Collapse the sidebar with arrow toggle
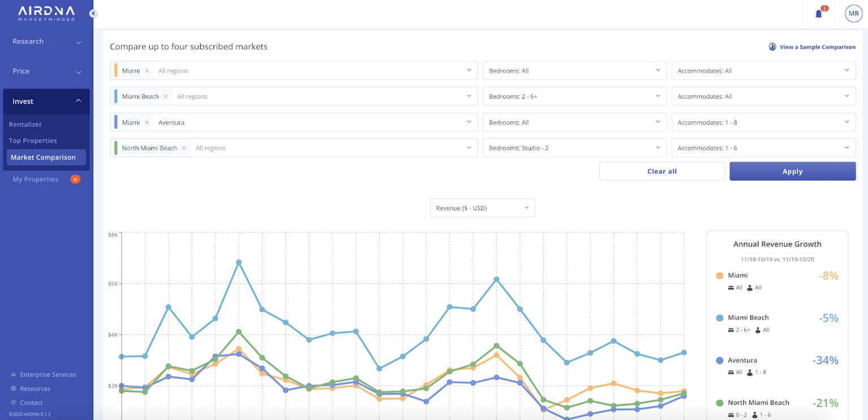 [x=93, y=14]
